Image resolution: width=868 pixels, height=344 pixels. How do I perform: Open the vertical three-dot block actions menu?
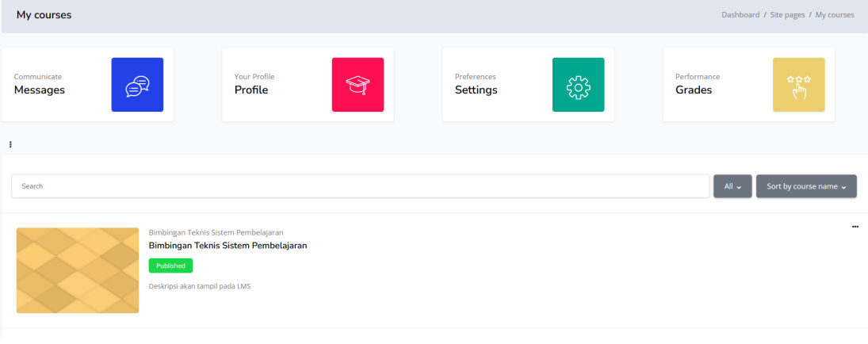(10, 144)
